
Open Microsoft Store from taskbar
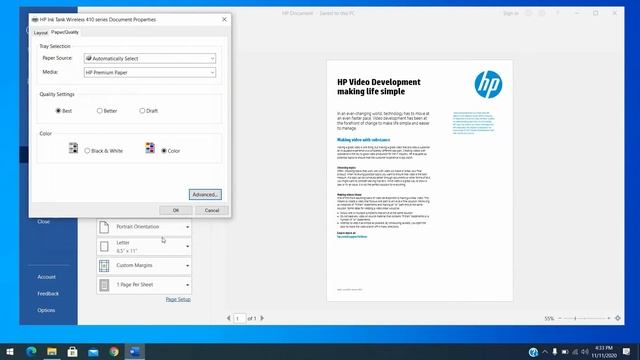coord(73,351)
